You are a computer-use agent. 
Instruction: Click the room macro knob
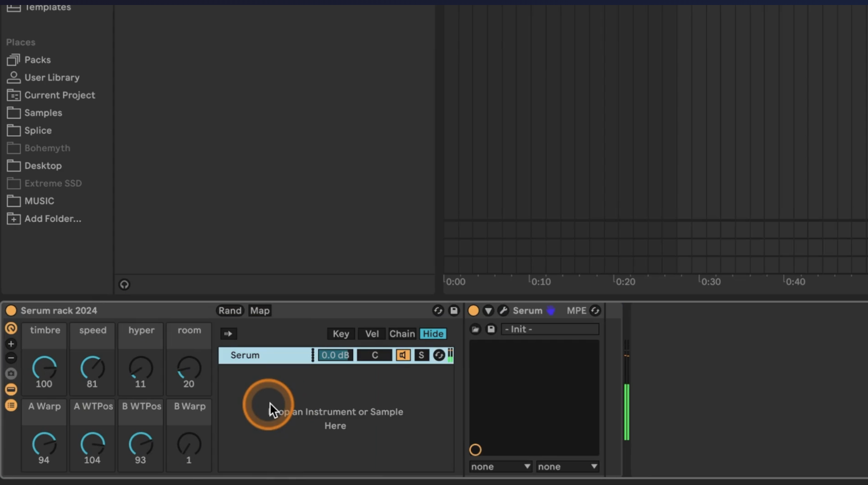pos(189,368)
